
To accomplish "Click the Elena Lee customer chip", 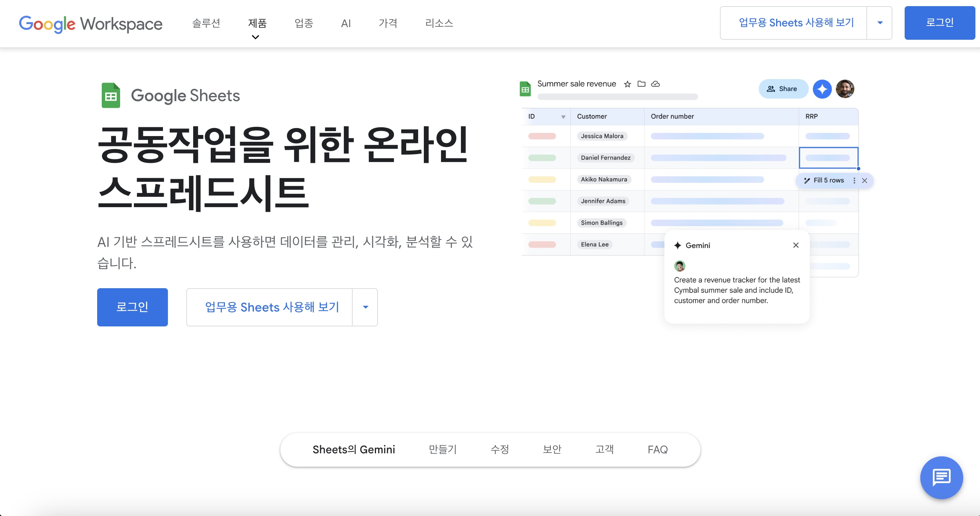I will pos(595,245).
